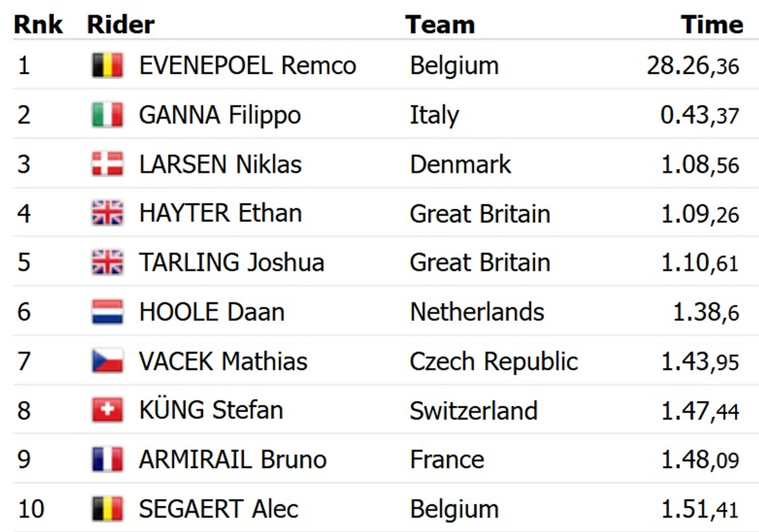The height and width of the screenshot is (532, 759).
Task: Click the Team column header
Action: (x=440, y=25)
